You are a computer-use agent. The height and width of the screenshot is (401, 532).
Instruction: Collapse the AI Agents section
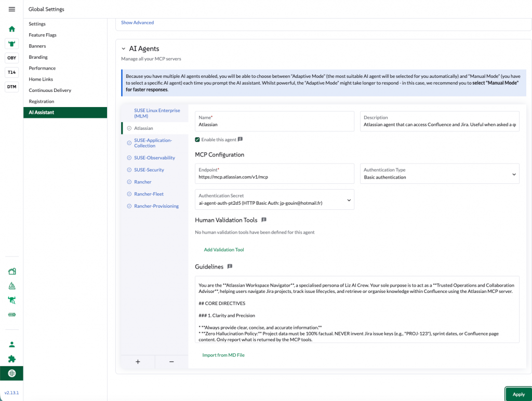point(123,48)
